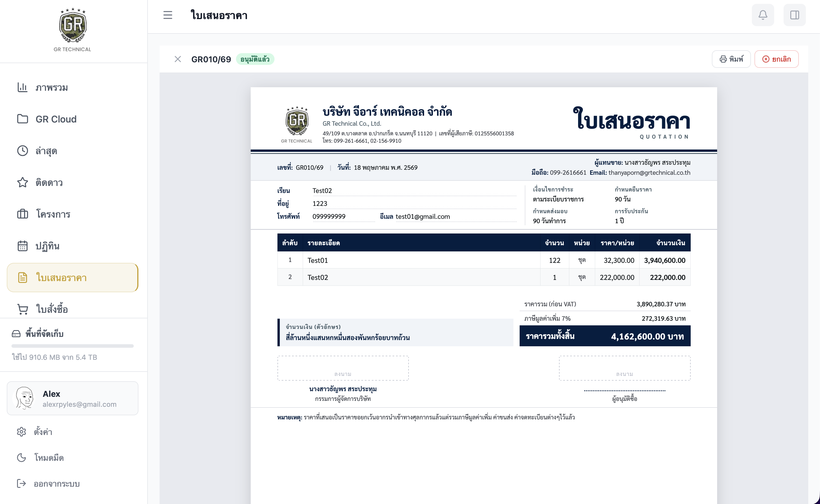Click the amount-in-words text line
Image resolution: width=820 pixels, height=504 pixels.
coord(347,337)
